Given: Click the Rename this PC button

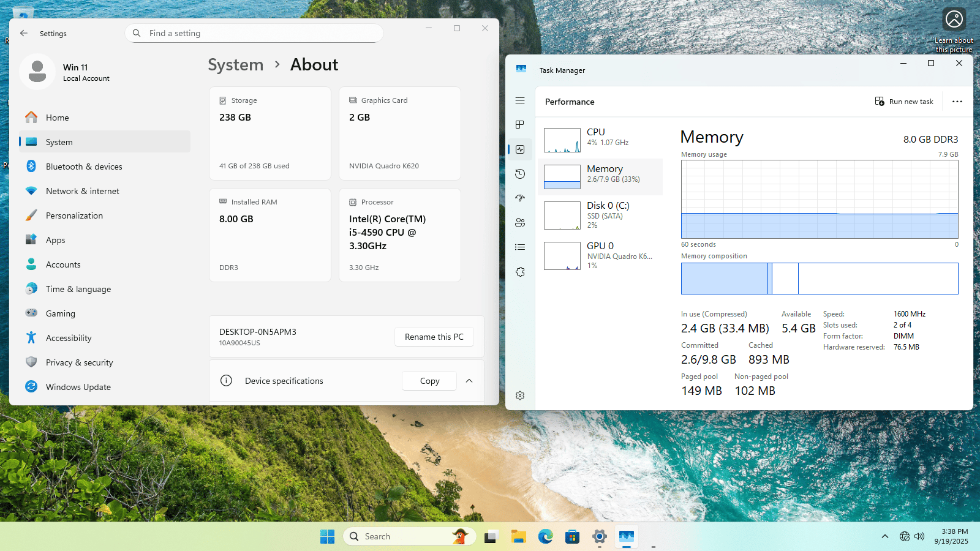Looking at the screenshot, I should (434, 337).
